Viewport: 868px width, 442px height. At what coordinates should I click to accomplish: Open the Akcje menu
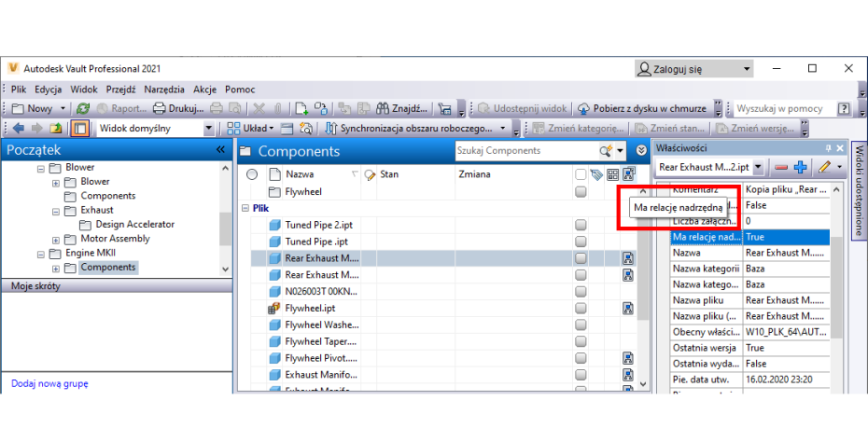(x=204, y=90)
